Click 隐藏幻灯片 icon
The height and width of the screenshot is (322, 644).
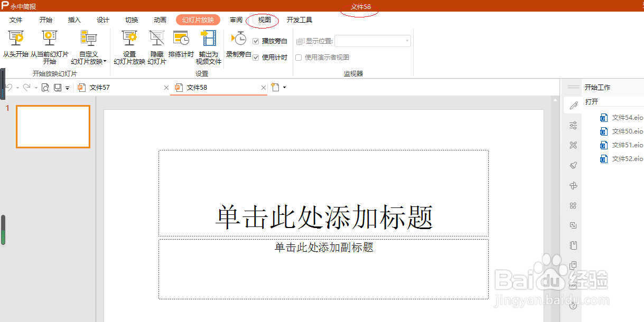pos(157,39)
